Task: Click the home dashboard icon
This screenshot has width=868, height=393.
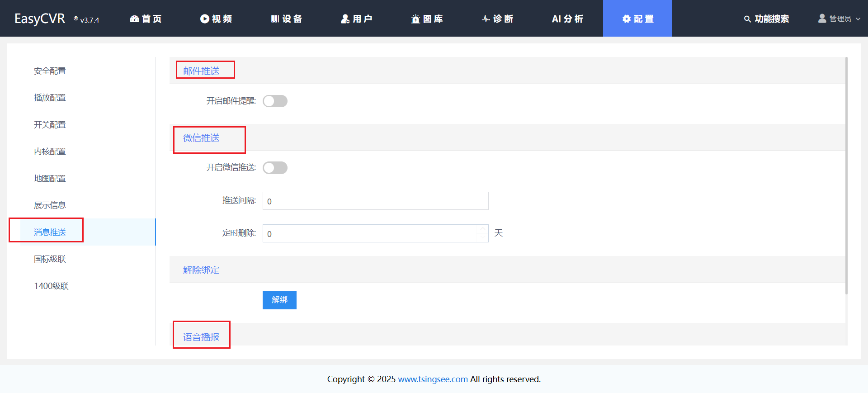Action: (134, 19)
